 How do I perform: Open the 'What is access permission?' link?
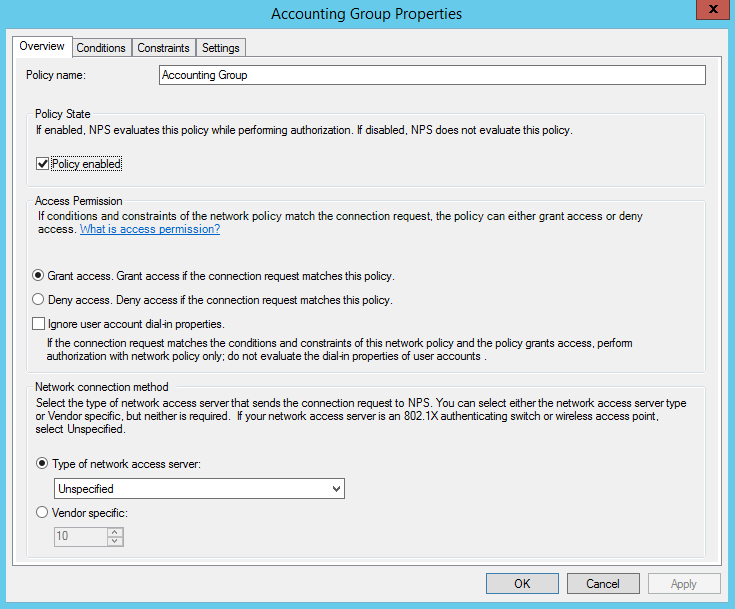pyautogui.click(x=150, y=229)
